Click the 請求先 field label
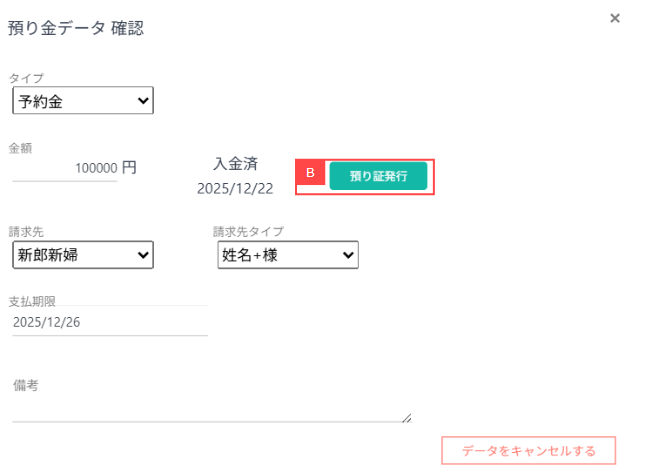This screenshot has height=474, width=645. pyautogui.click(x=26, y=232)
